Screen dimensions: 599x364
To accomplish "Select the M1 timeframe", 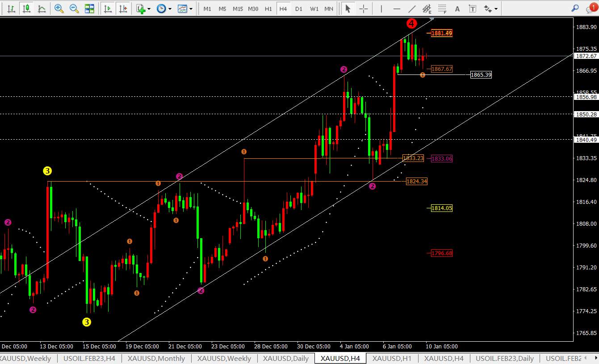I will pyautogui.click(x=207, y=9).
